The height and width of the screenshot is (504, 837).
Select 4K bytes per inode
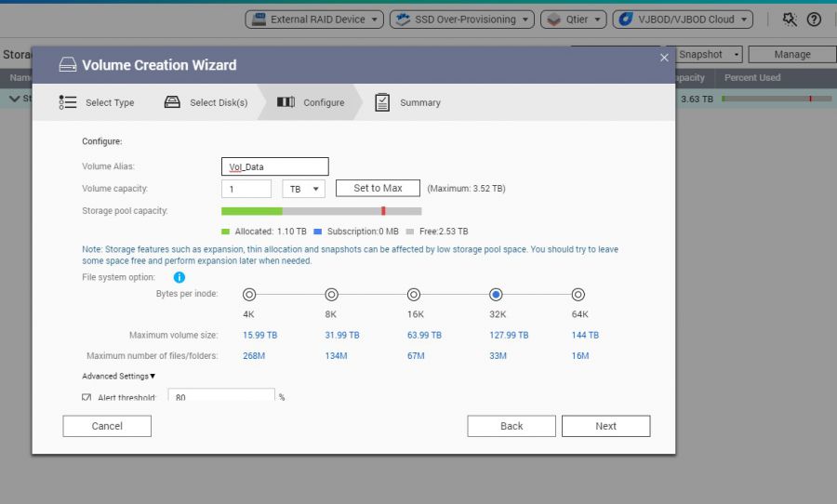[x=249, y=294]
